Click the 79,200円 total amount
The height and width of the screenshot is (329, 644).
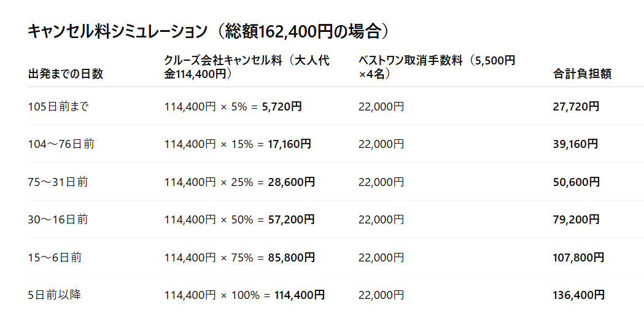click(576, 219)
